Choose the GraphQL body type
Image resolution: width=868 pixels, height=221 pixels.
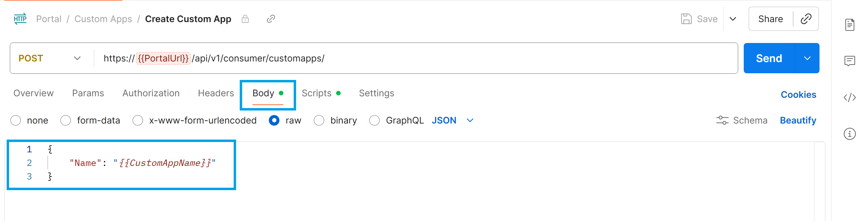coord(374,120)
